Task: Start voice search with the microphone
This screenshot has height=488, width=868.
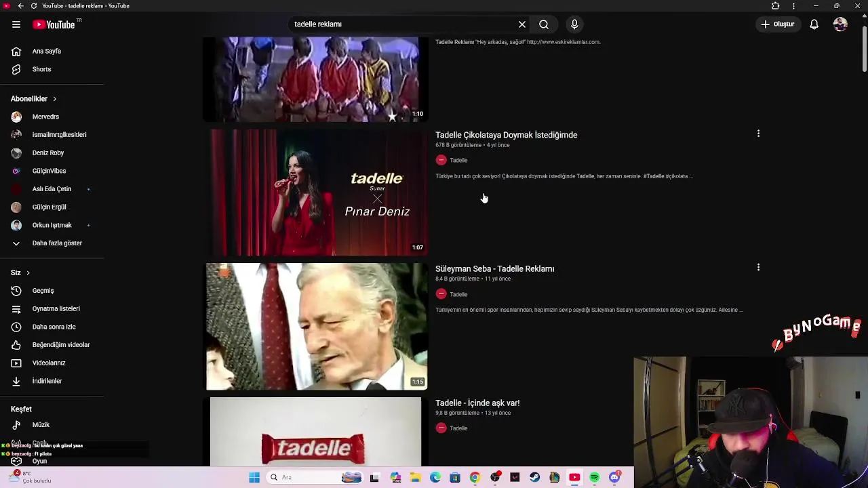Action: tap(574, 24)
